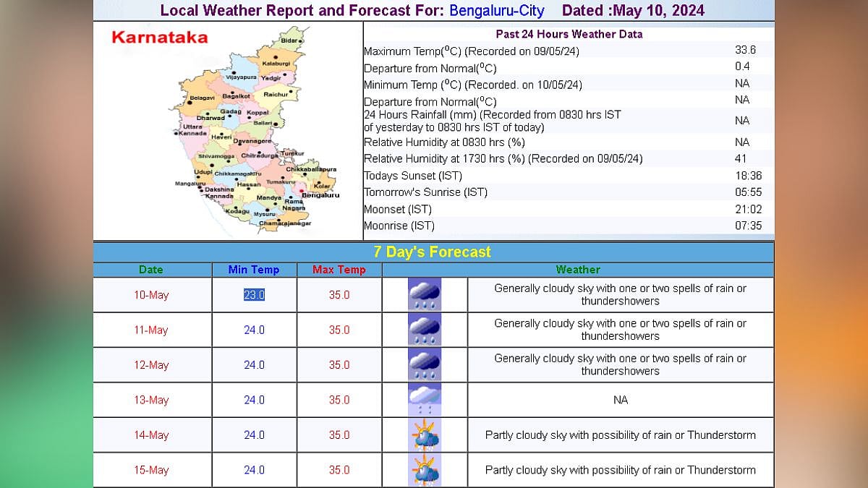This screenshot has height=488, width=868.
Task: Click the 10-May weather description text
Action: pyautogui.click(x=621, y=294)
